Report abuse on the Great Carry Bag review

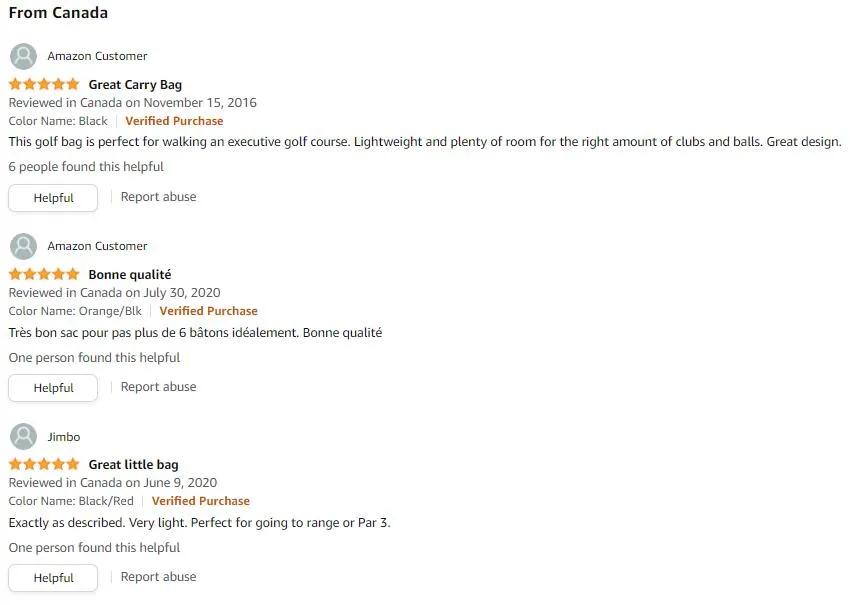coord(158,197)
